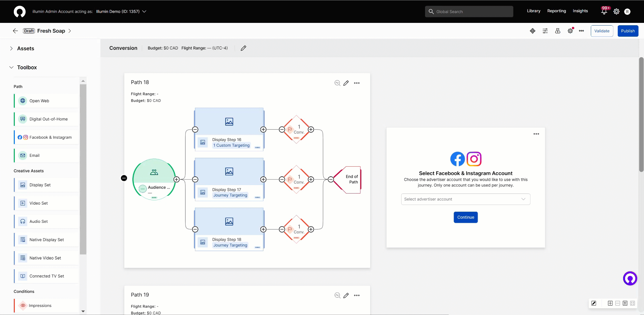
Task: Click the Path 18 edit pencil icon
Action: pyautogui.click(x=346, y=83)
